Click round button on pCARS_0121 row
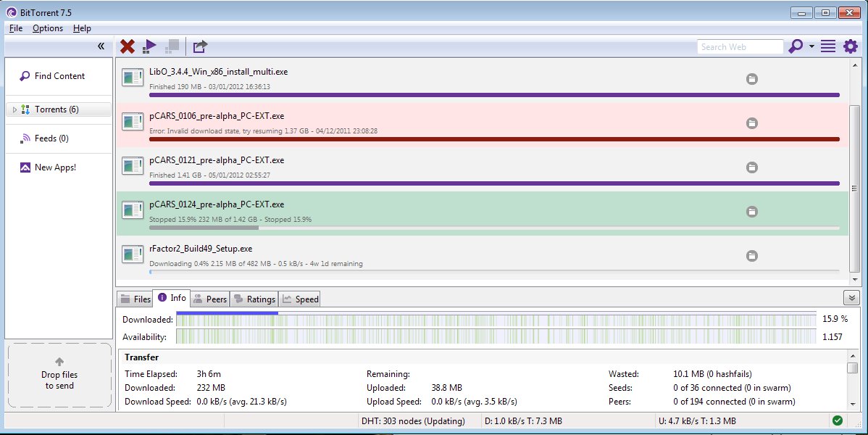The width and height of the screenshot is (868, 435). [x=752, y=167]
